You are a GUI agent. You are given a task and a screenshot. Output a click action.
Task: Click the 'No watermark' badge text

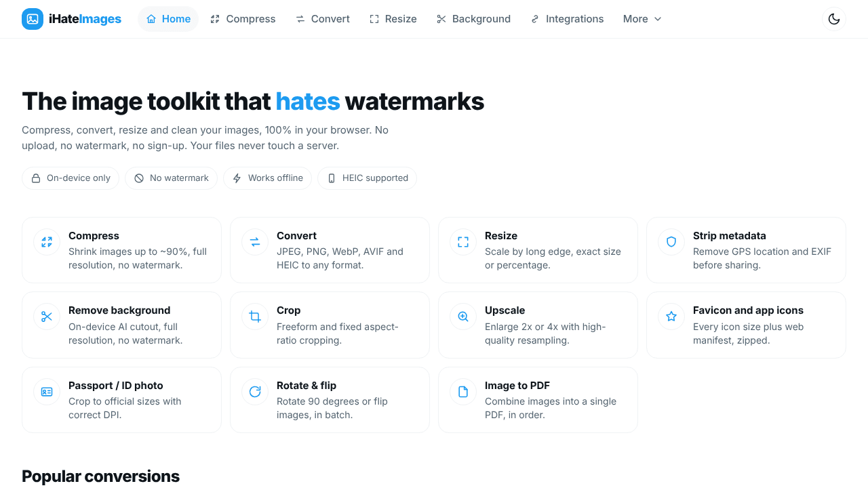tap(179, 178)
